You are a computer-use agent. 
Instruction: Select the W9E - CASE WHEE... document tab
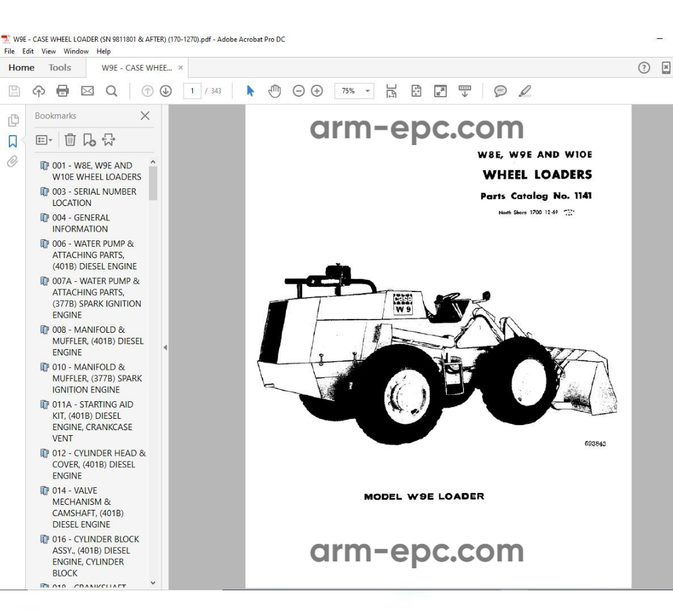(x=136, y=68)
